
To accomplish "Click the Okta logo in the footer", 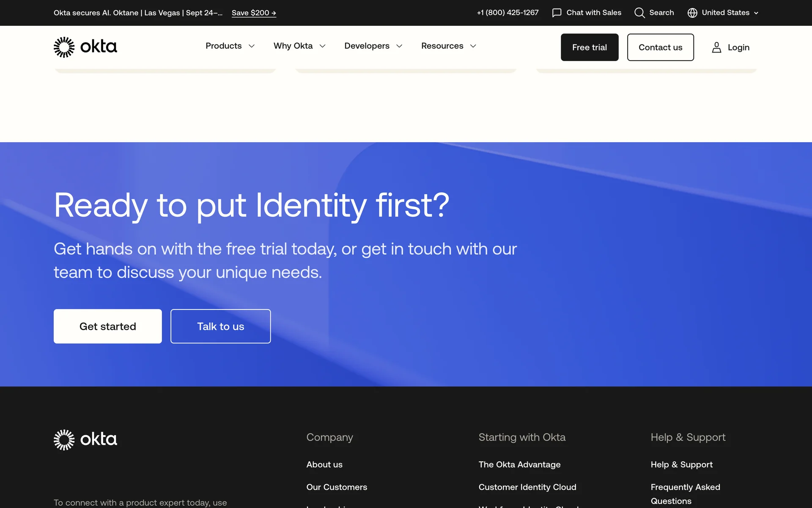I will tap(85, 440).
